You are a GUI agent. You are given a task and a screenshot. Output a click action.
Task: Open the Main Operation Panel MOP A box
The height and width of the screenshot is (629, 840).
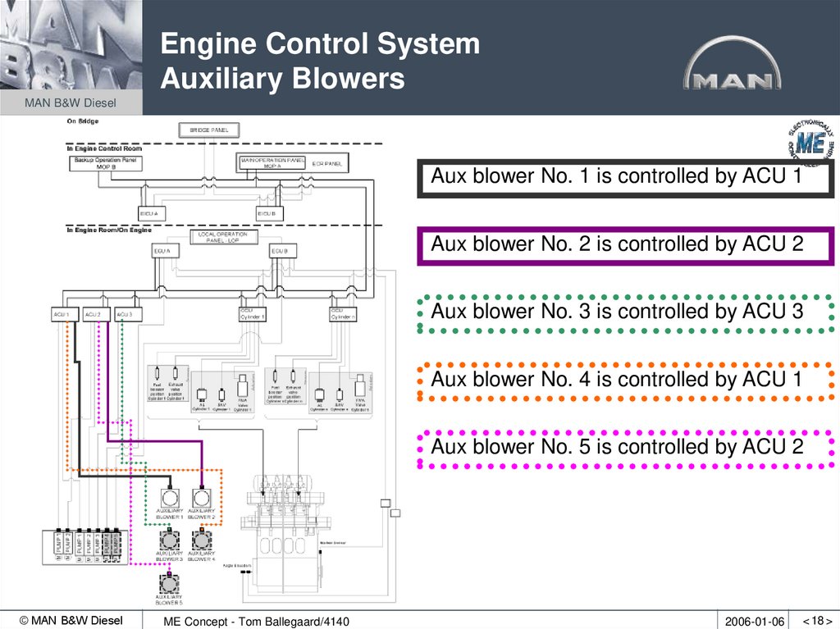coord(273,162)
